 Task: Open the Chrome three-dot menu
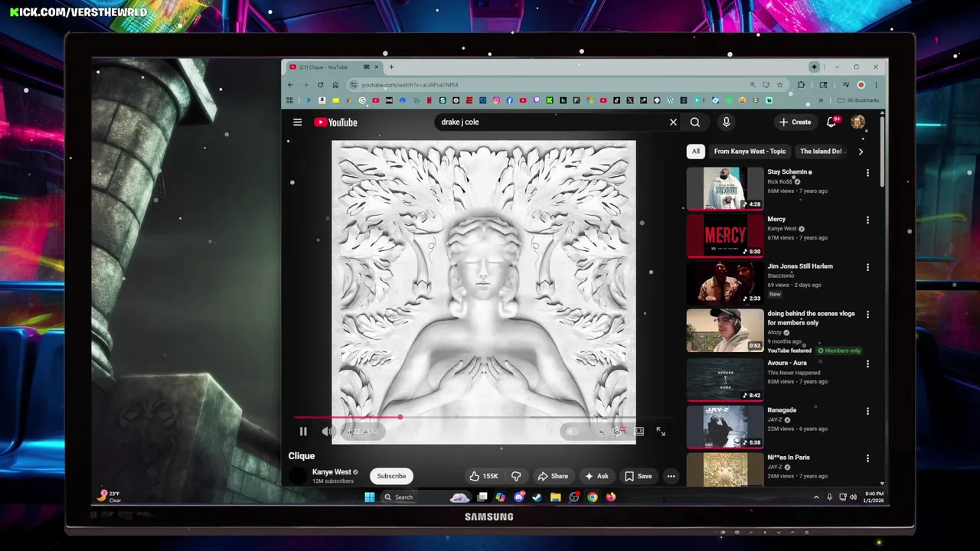tap(876, 85)
